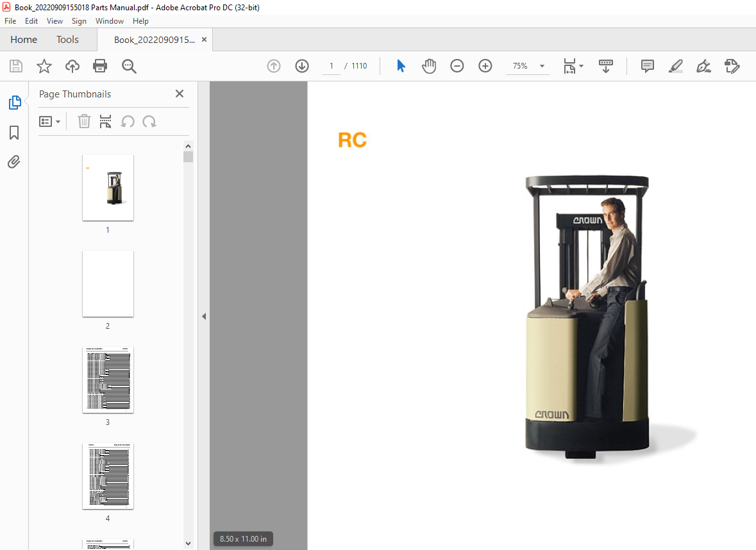Open the 75% zoom level dropdown

542,66
